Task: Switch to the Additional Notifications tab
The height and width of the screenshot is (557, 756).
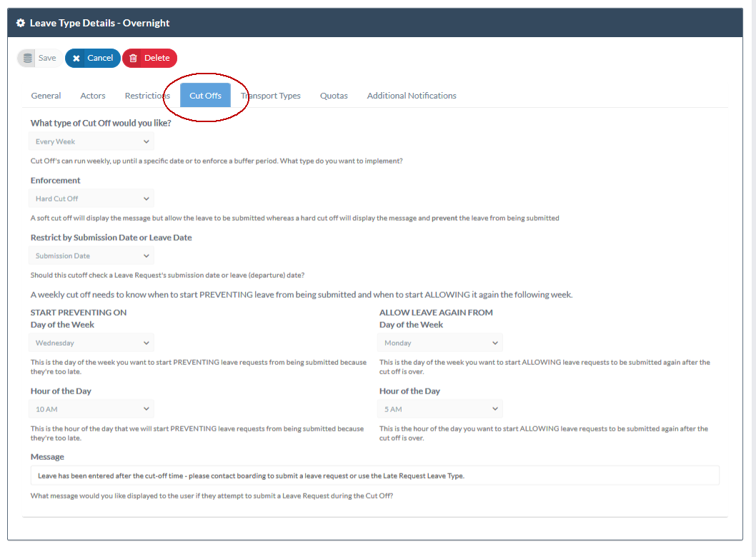Action: (x=412, y=95)
